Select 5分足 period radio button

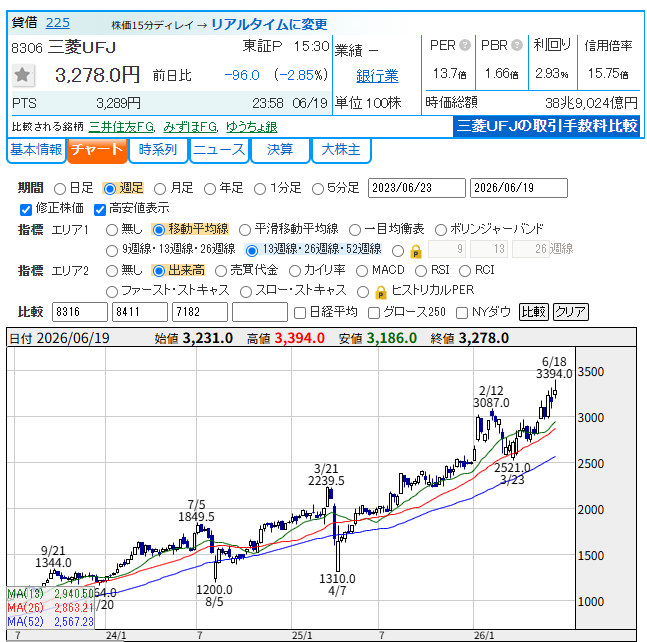click(317, 189)
